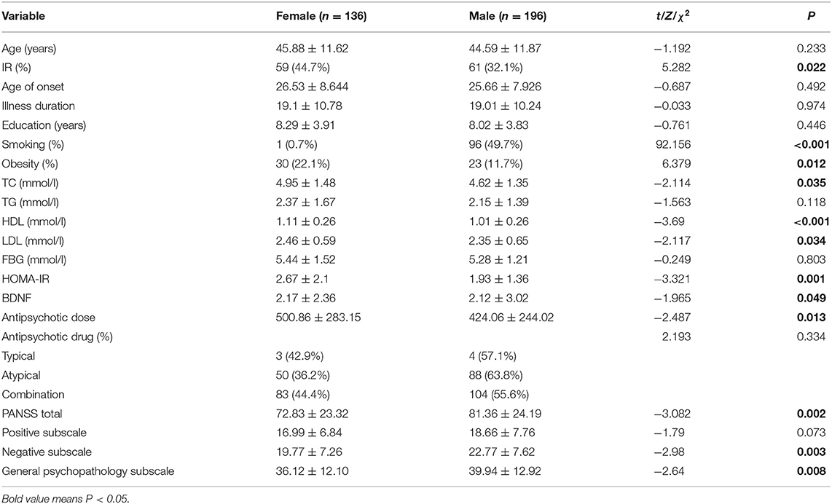Select the Age (years) row label
Image resolution: width=832 pixels, height=504 pixels.
coord(28,49)
